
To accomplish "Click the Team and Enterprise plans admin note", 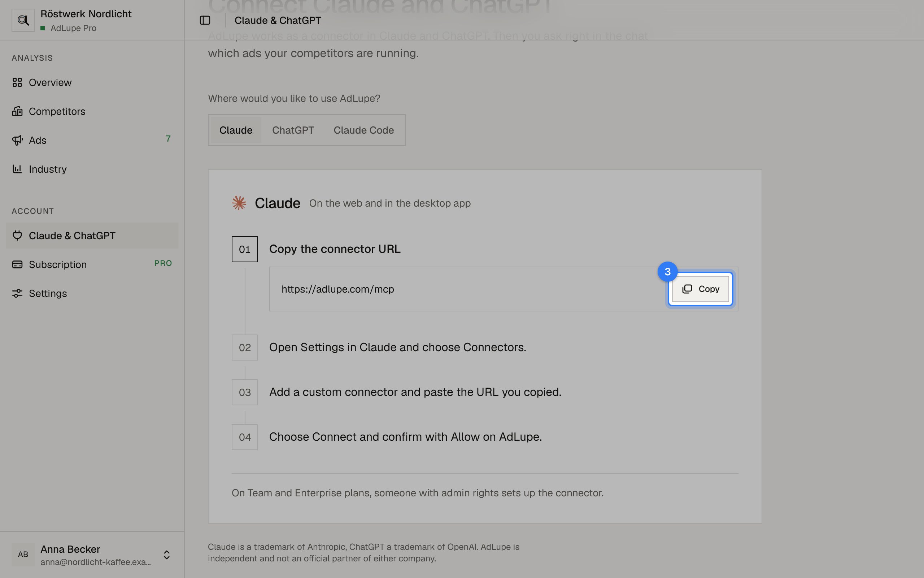I will pyautogui.click(x=418, y=493).
